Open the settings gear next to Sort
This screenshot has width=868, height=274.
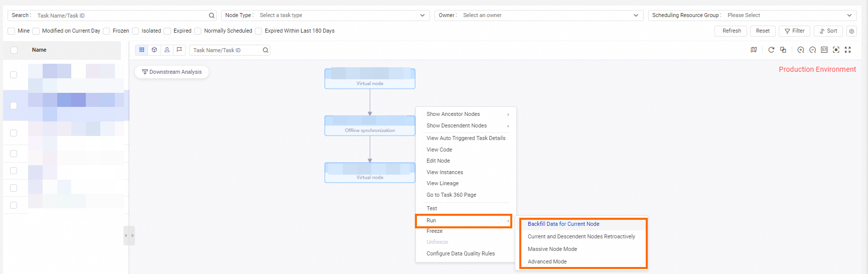[x=851, y=31]
